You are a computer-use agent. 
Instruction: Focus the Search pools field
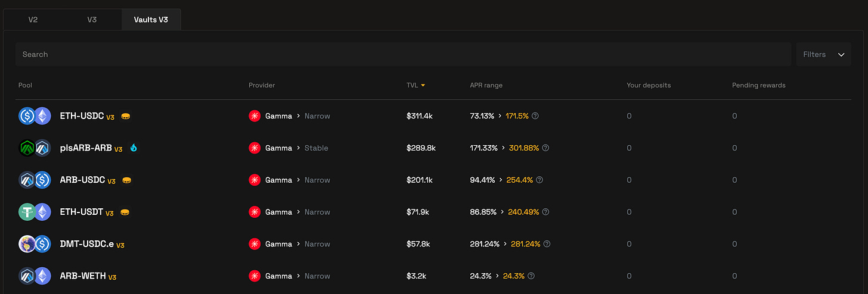coord(404,54)
